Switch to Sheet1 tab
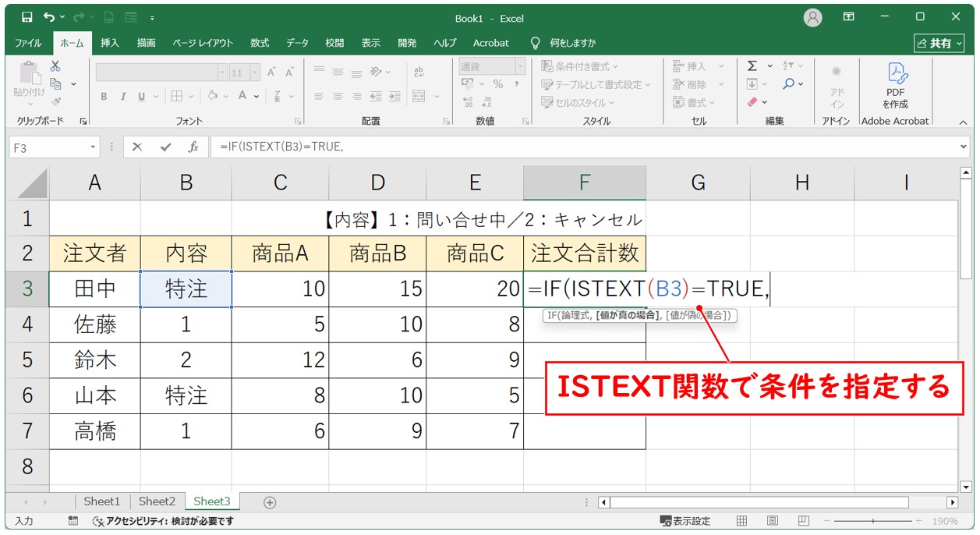This screenshot has width=980, height=535. point(102,501)
